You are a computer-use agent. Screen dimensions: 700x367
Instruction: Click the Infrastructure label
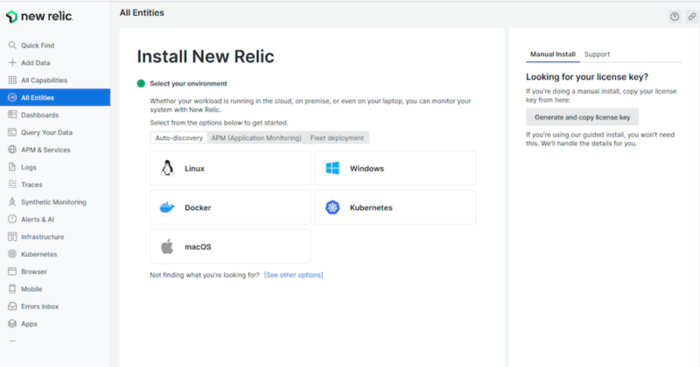pyautogui.click(x=42, y=237)
